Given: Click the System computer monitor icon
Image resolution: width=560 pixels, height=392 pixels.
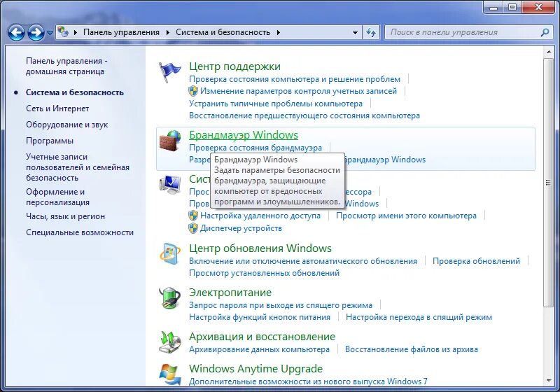Looking at the screenshot, I should point(170,185).
